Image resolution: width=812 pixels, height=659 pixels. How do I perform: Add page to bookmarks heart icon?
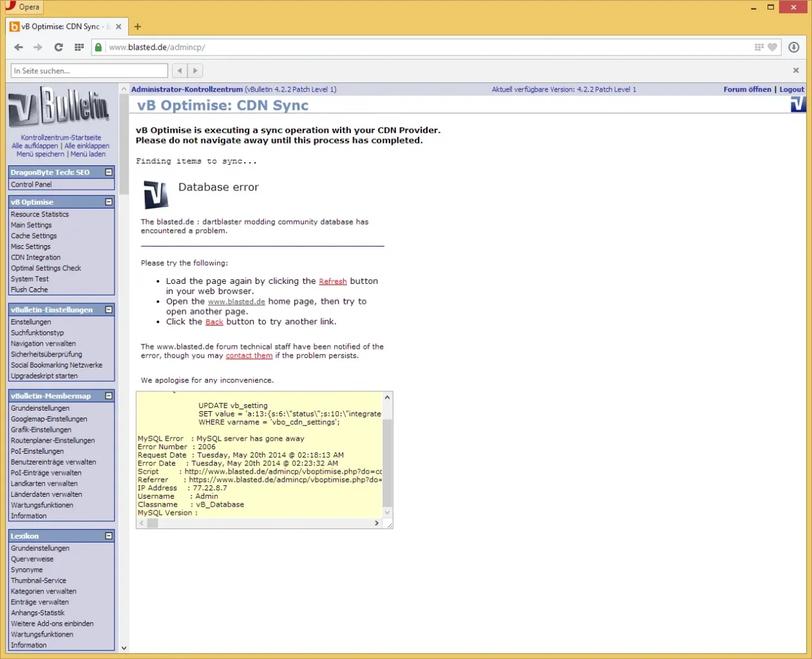[772, 47]
